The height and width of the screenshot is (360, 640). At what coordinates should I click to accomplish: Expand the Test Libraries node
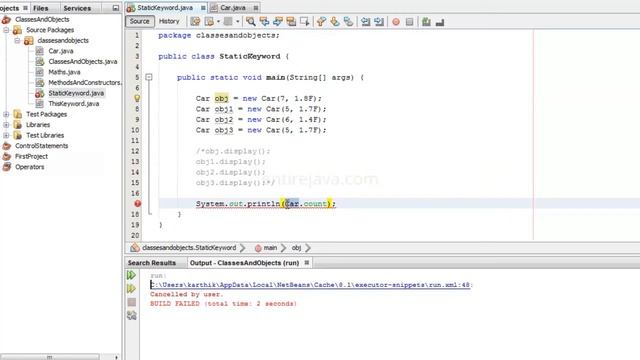[6, 135]
